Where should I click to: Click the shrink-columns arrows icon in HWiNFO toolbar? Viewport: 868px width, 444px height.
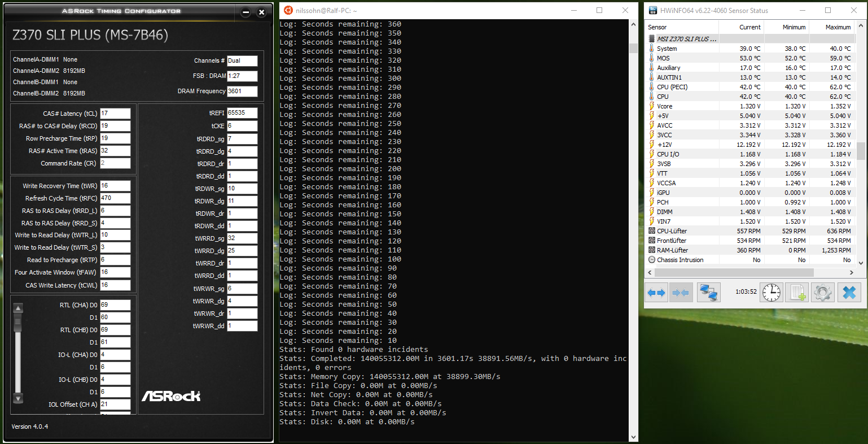681,293
